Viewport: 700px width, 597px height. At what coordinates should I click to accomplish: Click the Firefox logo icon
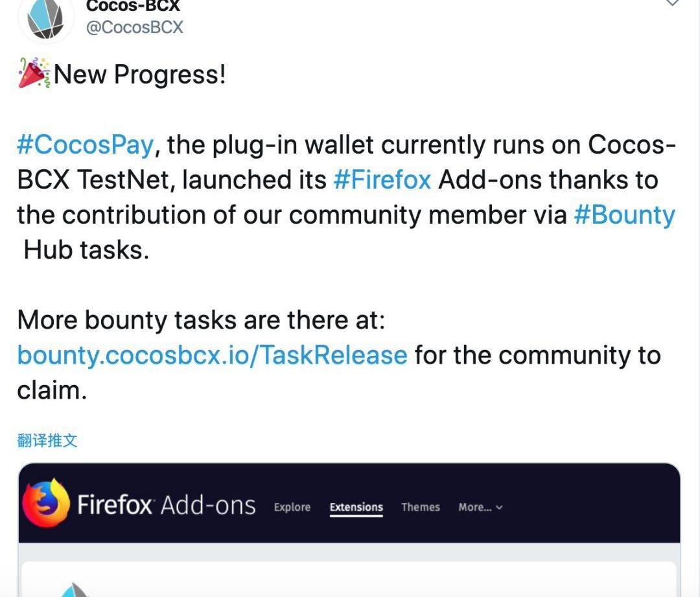coord(45,504)
